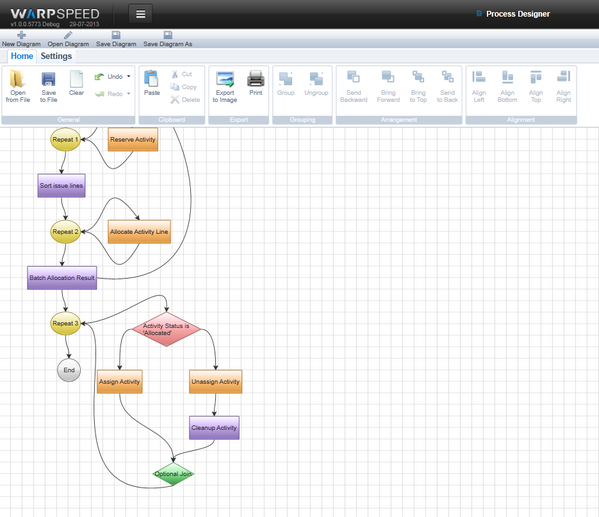Click the Send Backward icon

tap(353, 77)
